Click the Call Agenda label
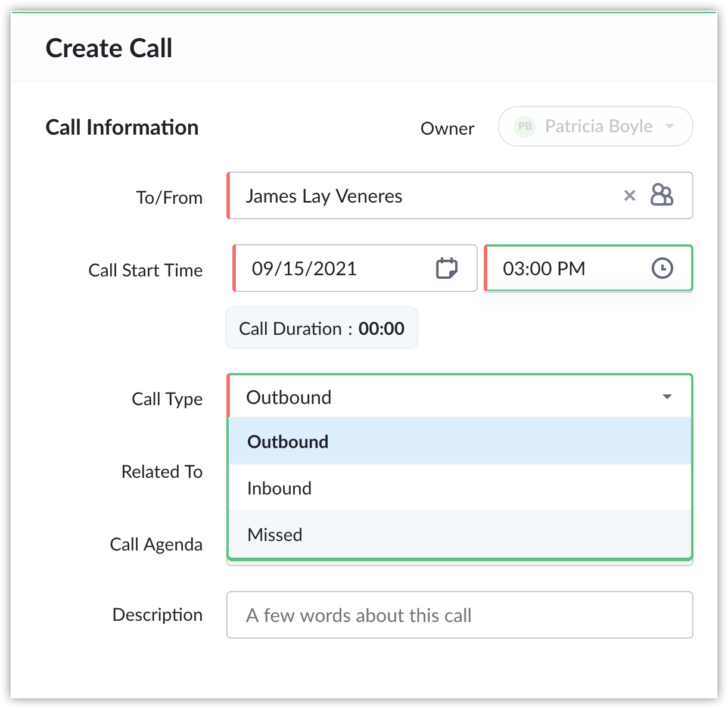The height and width of the screenshot is (709, 728). (x=156, y=544)
